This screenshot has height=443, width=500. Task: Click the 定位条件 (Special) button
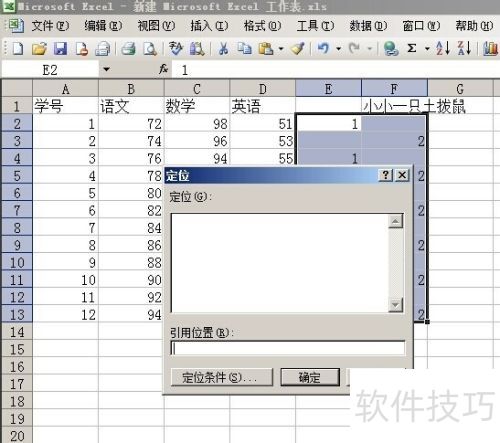pos(222,377)
